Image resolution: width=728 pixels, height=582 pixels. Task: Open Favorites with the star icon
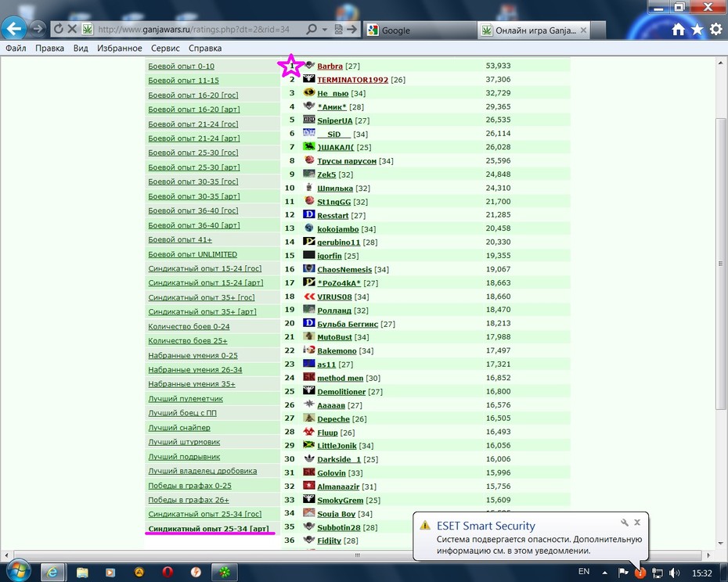(x=697, y=30)
